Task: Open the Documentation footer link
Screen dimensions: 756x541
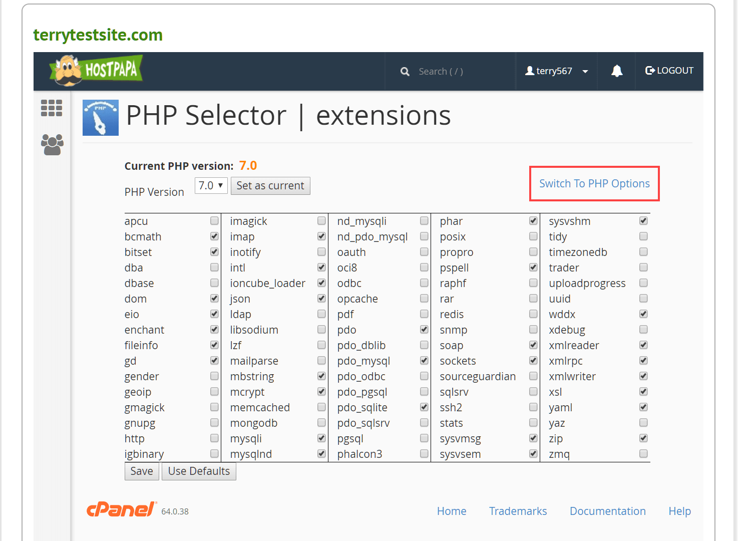Action: (x=608, y=511)
